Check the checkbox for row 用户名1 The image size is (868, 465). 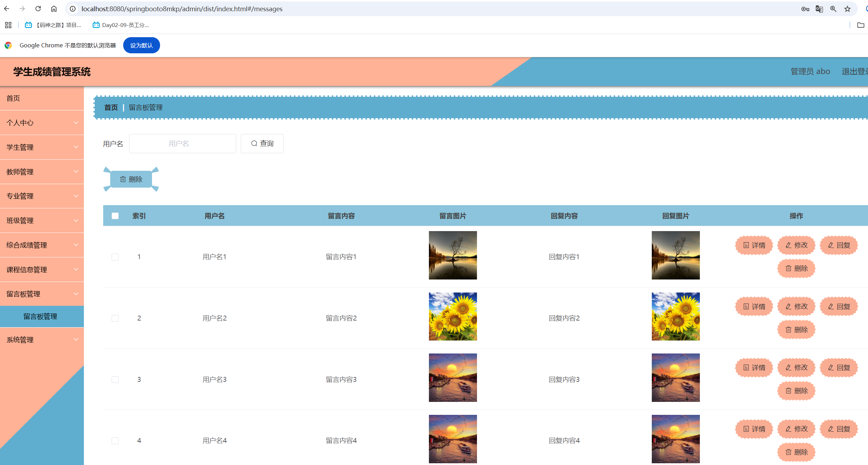point(115,257)
